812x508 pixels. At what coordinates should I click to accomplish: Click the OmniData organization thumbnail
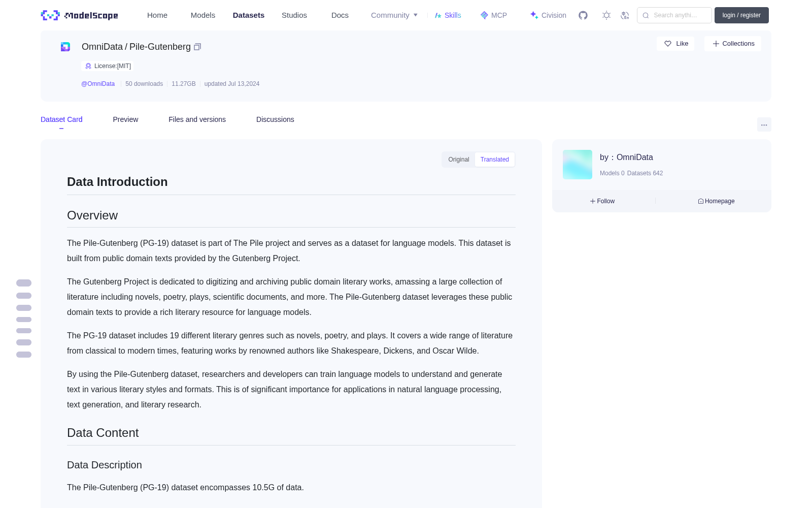578,165
